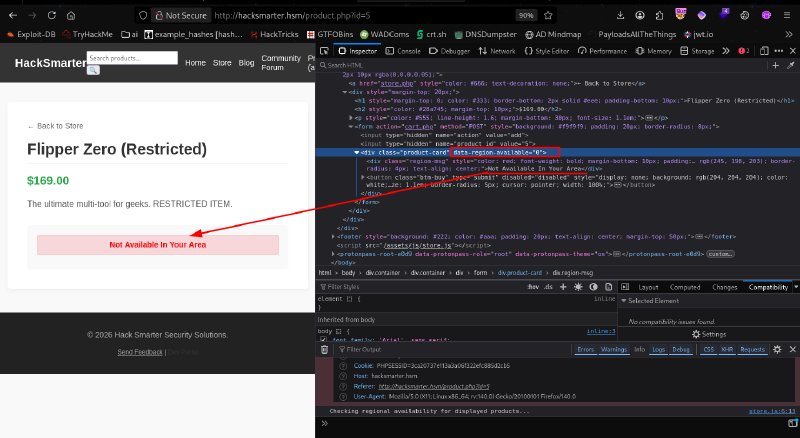Add a new style rule
800x438 pixels.
pyautogui.click(x=563, y=287)
